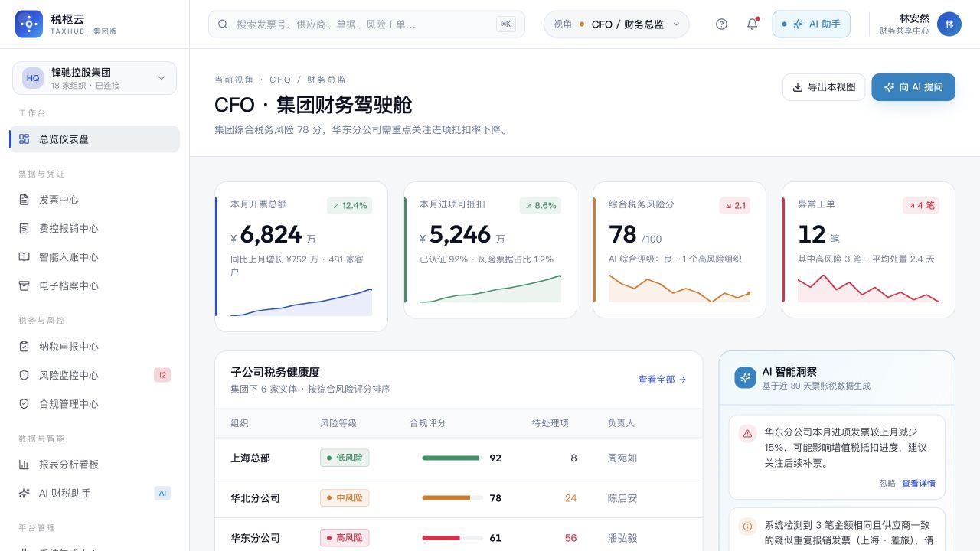
Task: Click the 税枢云 TaxHub logo icon
Action: click(x=29, y=24)
